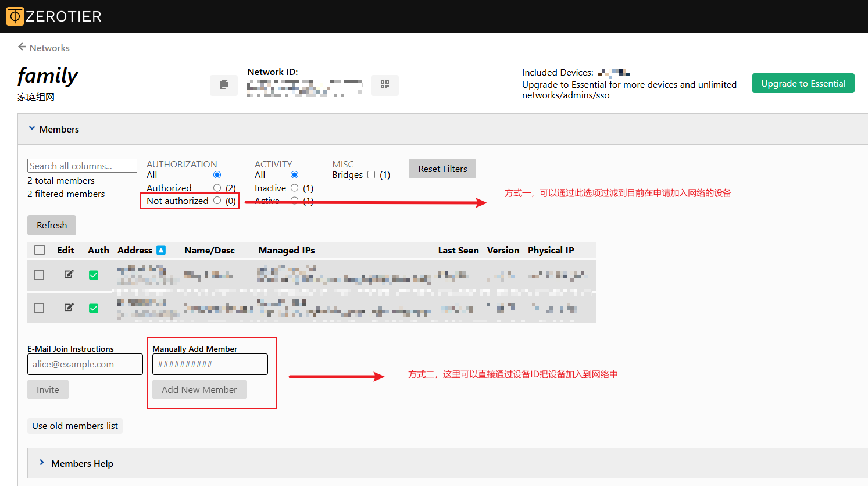Click the Upgrade to Essential button
Viewport: 868px width, 486px height.
pyautogui.click(x=803, y=83)
